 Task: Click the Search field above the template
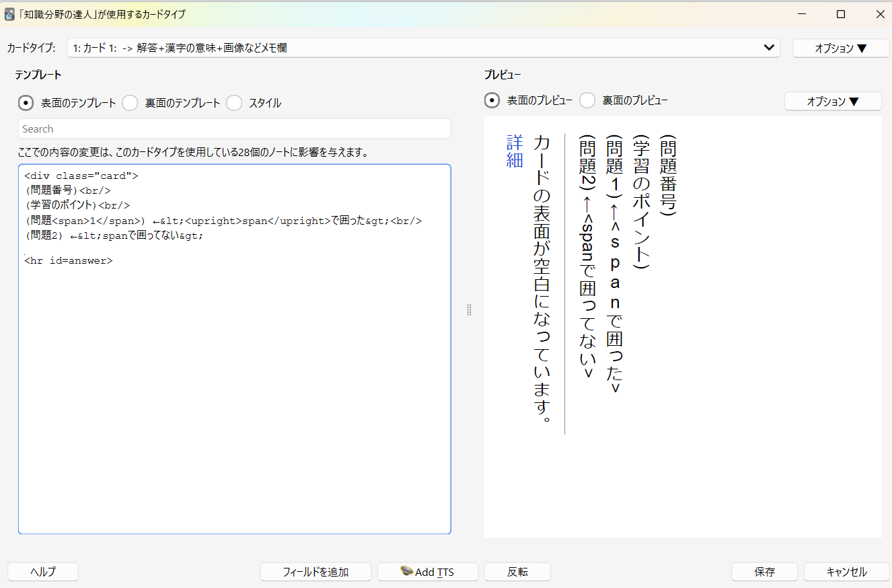(x=234, y=128)
